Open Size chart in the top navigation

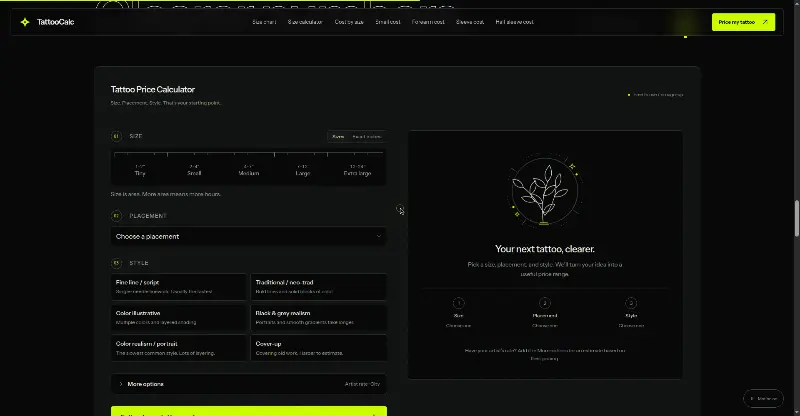click(x=264, y=22)
